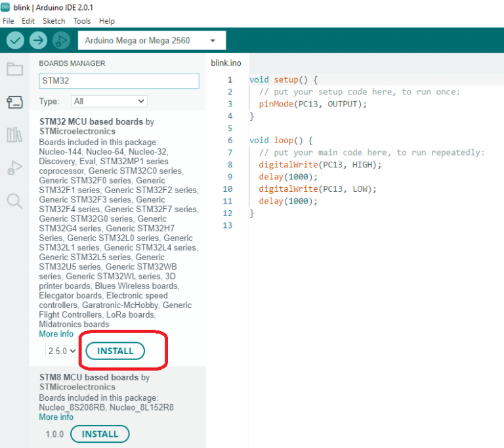Screen dimensions: 504x448
Task: Click the pinMode(PC13, OUTPUT); line
Action: [x=312, y=104]
